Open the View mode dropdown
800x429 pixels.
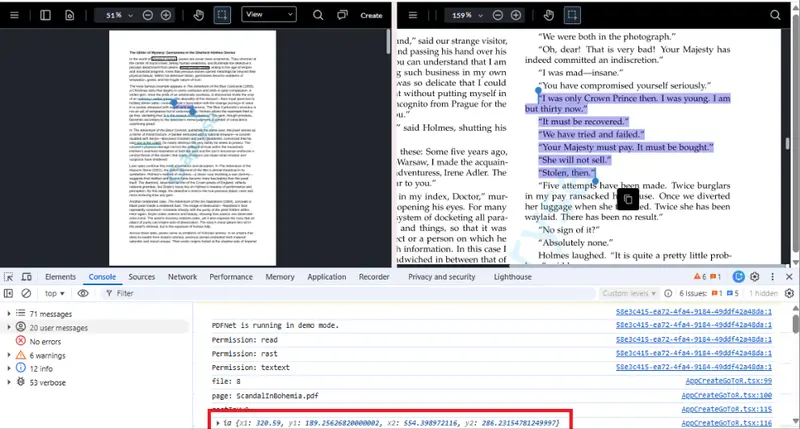tap(269, 15)
